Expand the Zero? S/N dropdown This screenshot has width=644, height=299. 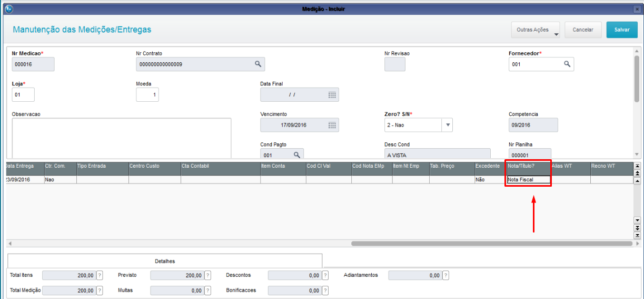pyautogui.click(x=448, y=125)
